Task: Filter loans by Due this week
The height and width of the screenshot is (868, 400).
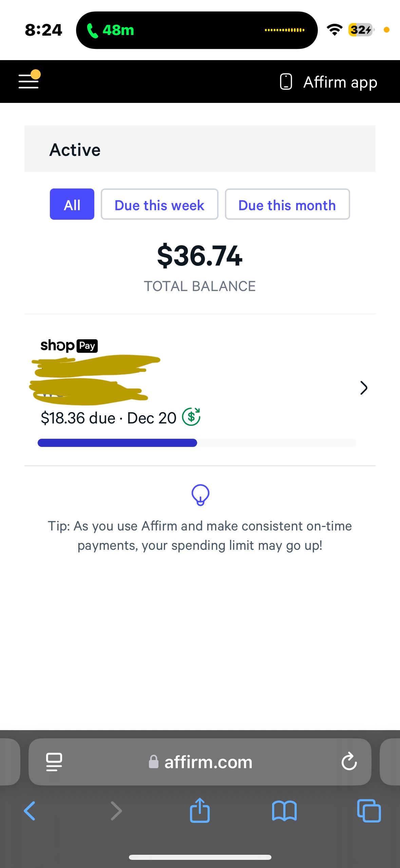Action: coord(159,204)
